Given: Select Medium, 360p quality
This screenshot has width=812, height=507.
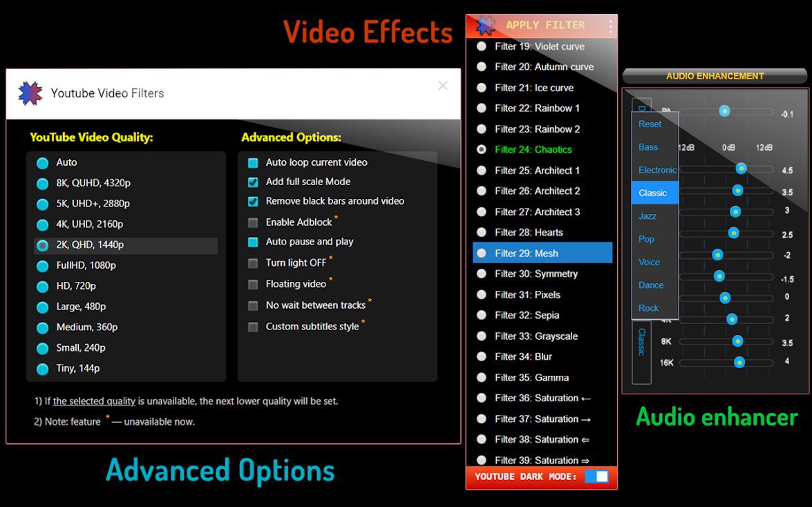Looking at the screenshot, I should point(42,328).
